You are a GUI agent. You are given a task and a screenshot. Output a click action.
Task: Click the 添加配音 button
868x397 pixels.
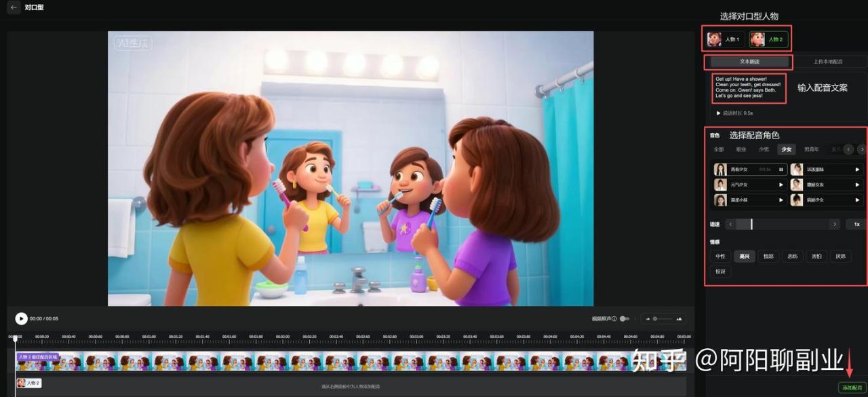852,387
